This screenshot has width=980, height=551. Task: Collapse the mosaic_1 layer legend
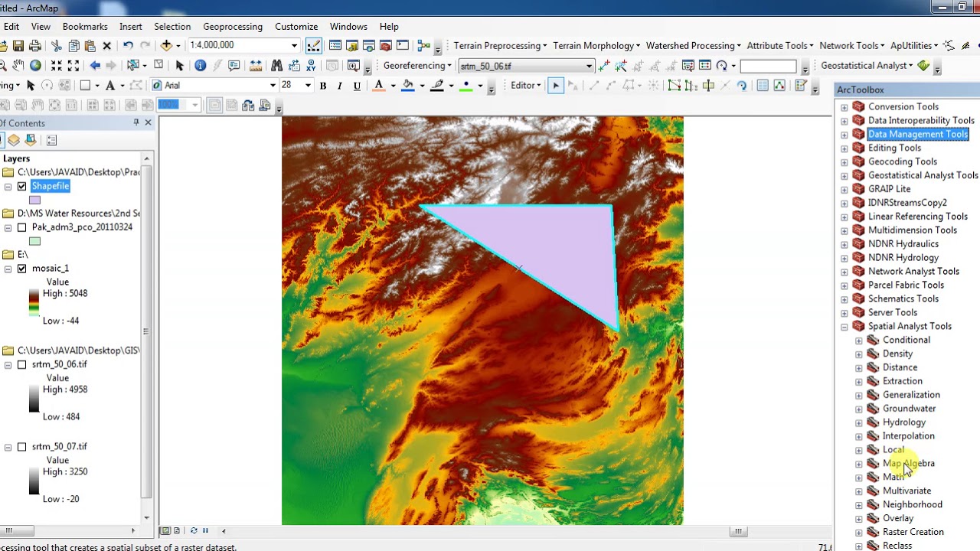(8, 269)
